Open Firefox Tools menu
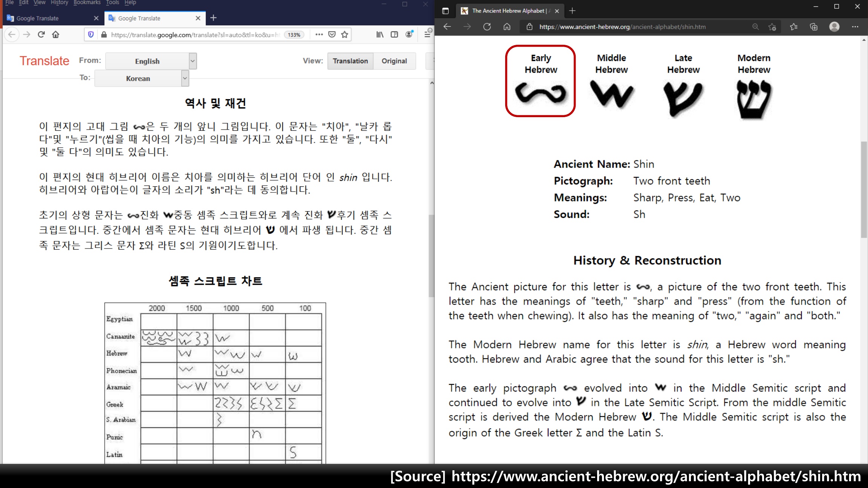The image size is (868, 488). coord(112,3)
